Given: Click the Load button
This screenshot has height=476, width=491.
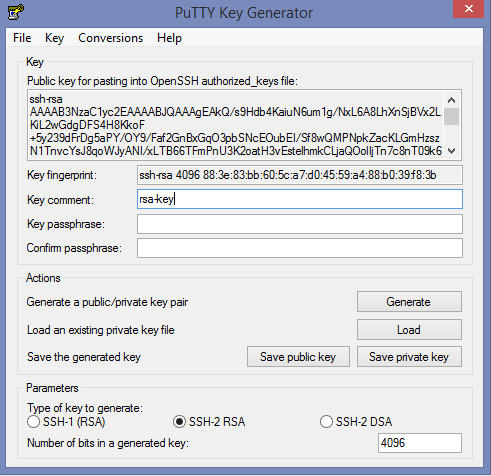Looking at the screenshot, I should pyautogui.click(x=409, y=330).
